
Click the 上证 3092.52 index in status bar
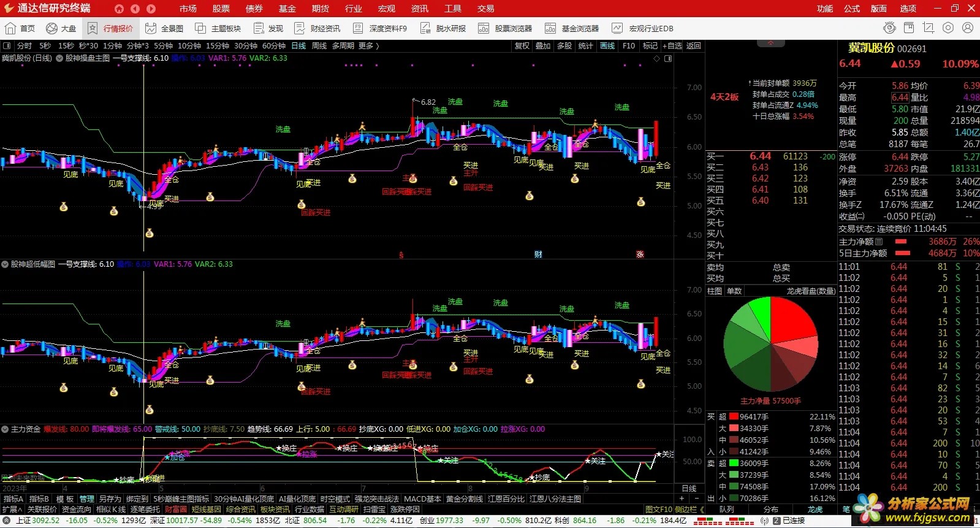pyautogui.click(x=37, y=520)
